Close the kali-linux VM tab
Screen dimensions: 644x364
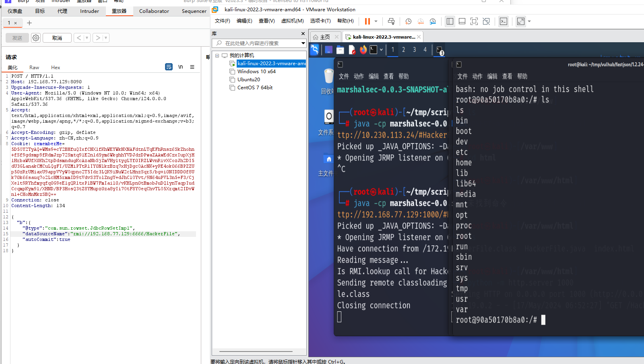point(419,37)
